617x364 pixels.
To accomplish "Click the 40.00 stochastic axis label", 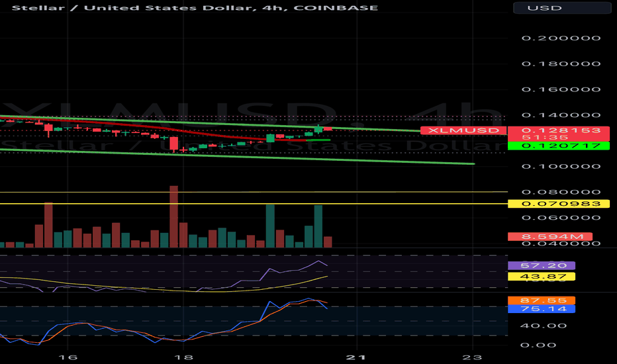I will [x=544, y=326].
